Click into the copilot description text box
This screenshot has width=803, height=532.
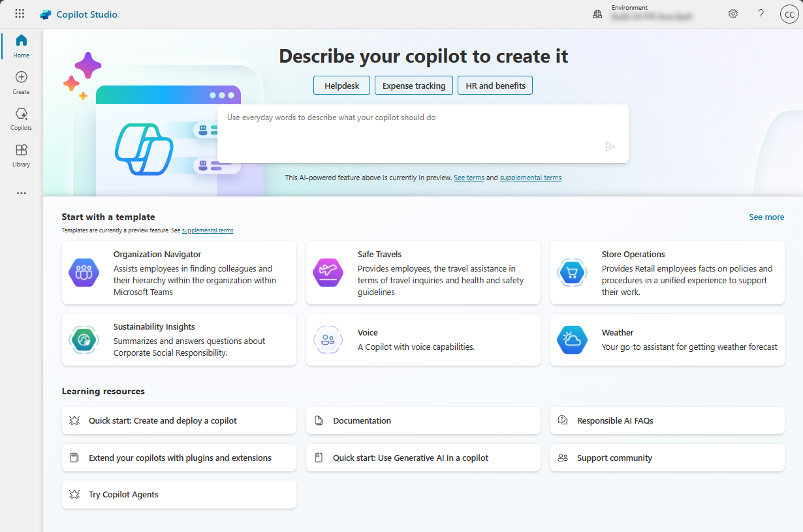[423, 134]
